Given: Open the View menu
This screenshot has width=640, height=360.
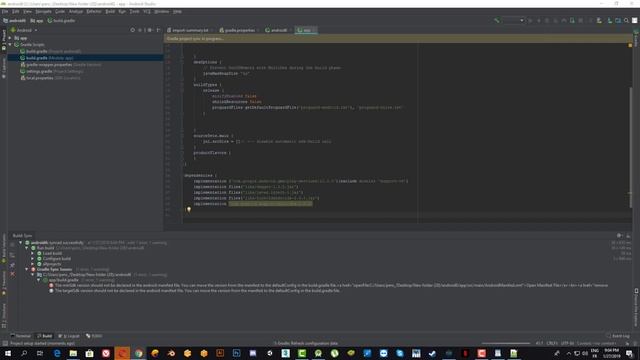Looking at the screenshot, I should point(27,11).
